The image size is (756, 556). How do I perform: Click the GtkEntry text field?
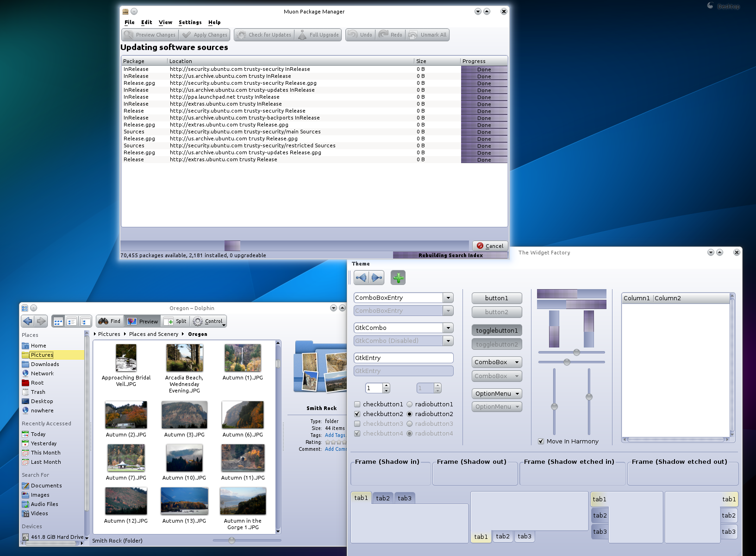point(404,358)
